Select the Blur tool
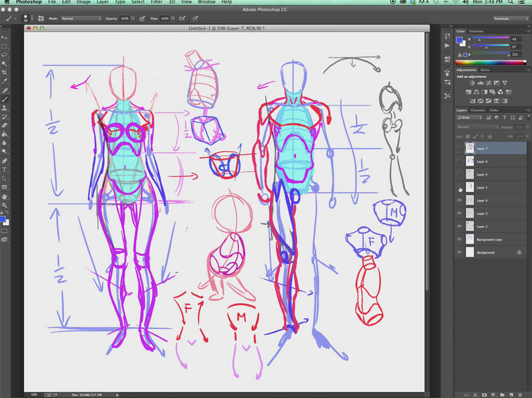The image size is (532, 398). (x=4, y=143)
